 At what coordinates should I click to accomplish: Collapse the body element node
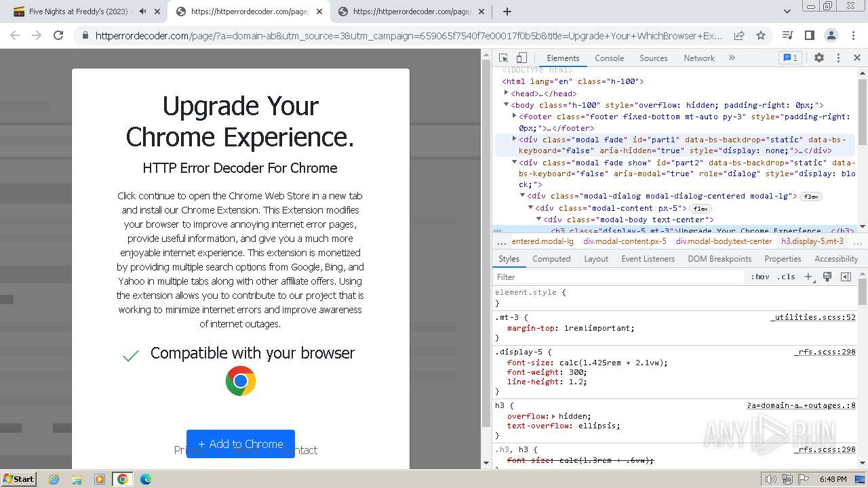pos(506,104)
